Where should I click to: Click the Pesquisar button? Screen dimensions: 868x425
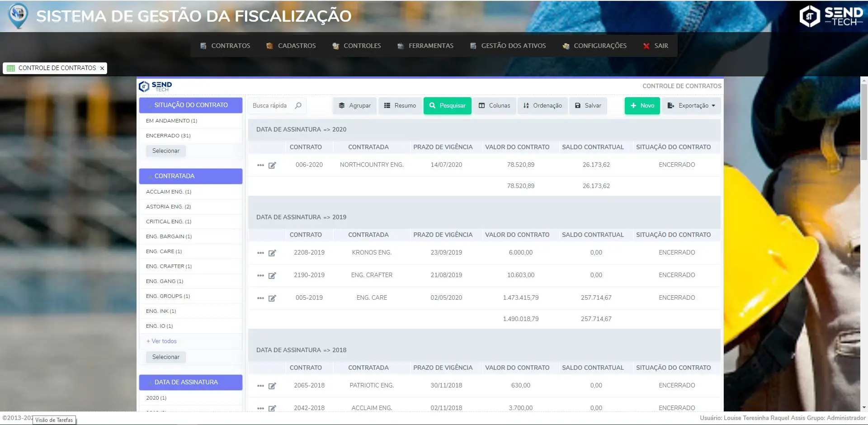click(447, 106)
